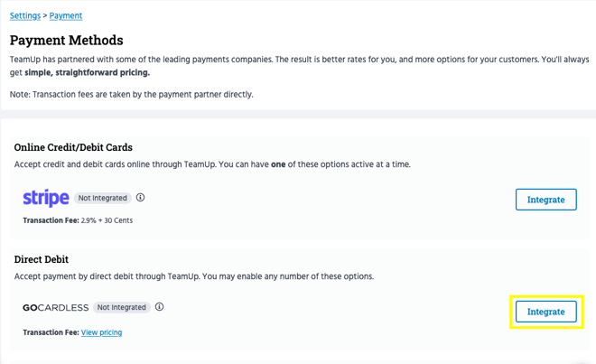Click the info icon beside GoCardless
The image size is (596, 364).
pos(159,307)
